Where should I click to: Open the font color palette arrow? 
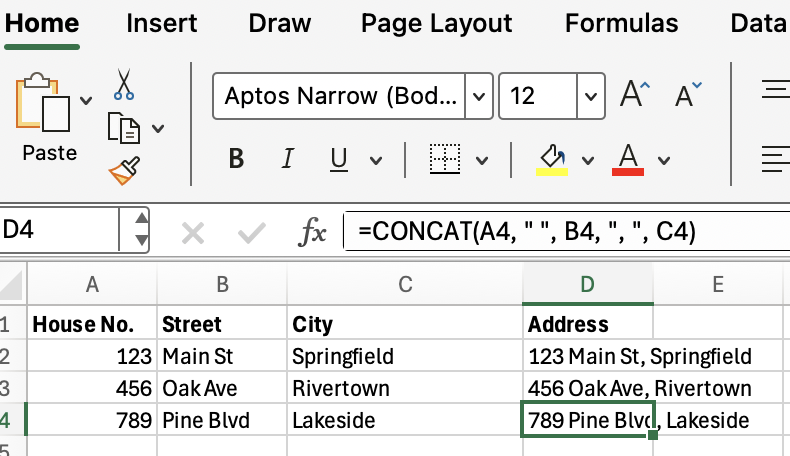click(664, 161)
